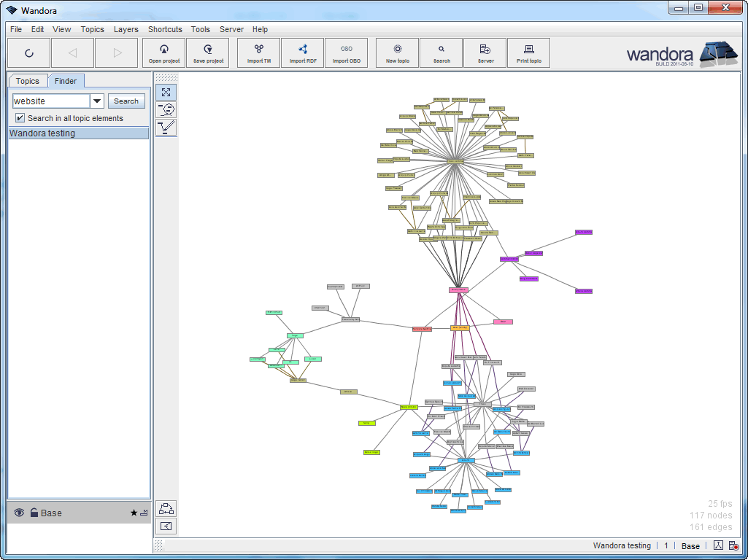
Task: Import RDF data
Action: click(302, 52)
